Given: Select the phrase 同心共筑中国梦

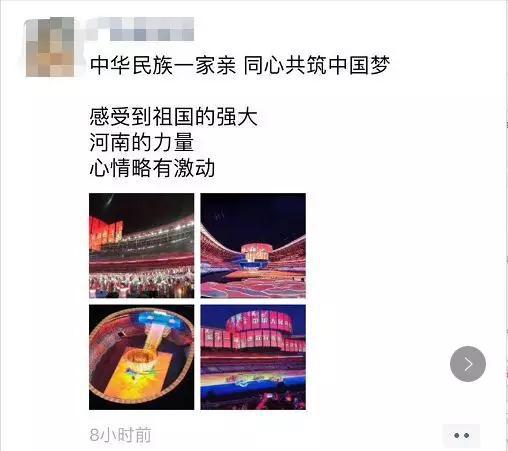Looking at the screenshot, I should (317, 65).
